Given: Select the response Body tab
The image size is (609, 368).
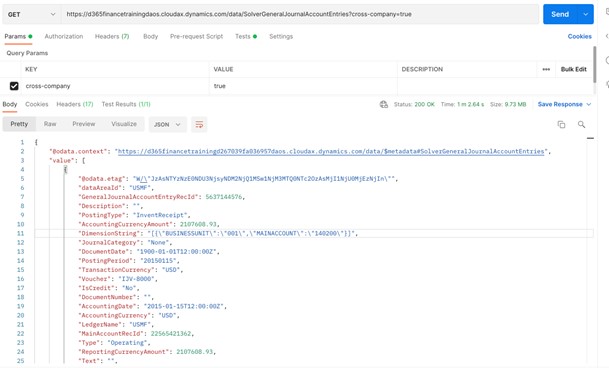Looking at the screenshot, I should pos(10,104).
